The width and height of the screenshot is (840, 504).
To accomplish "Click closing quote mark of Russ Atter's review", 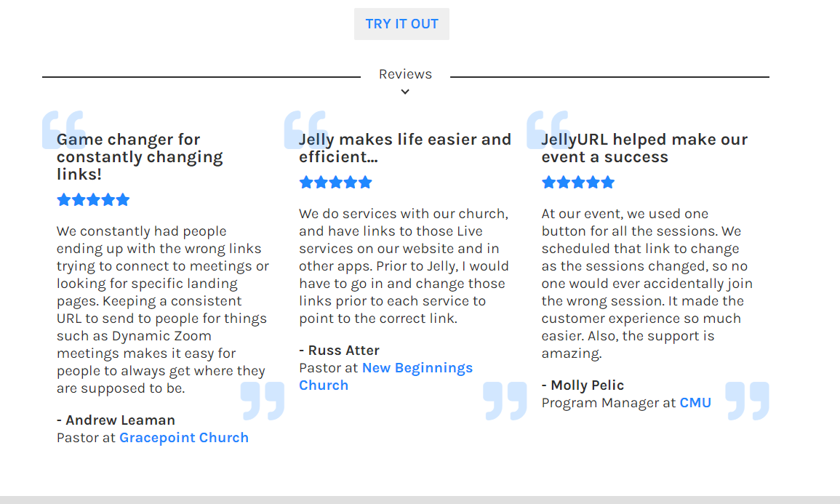I will (505, 401).
